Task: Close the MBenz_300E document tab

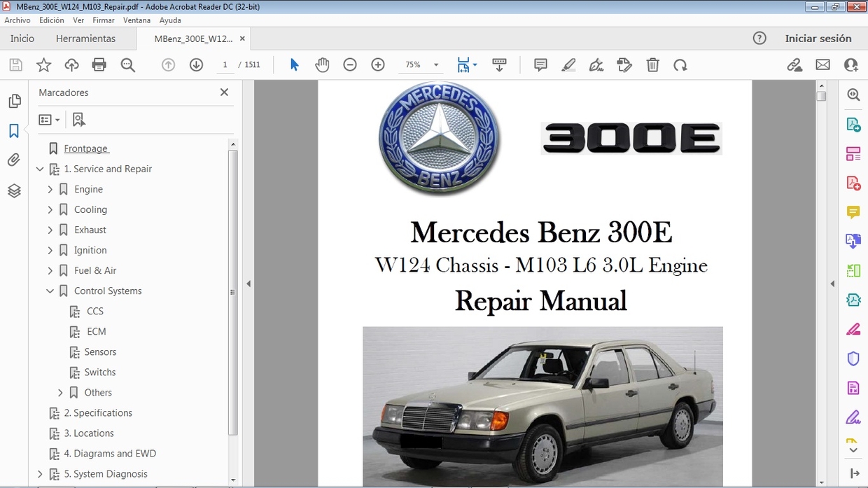Action: [x=242, y=39]
